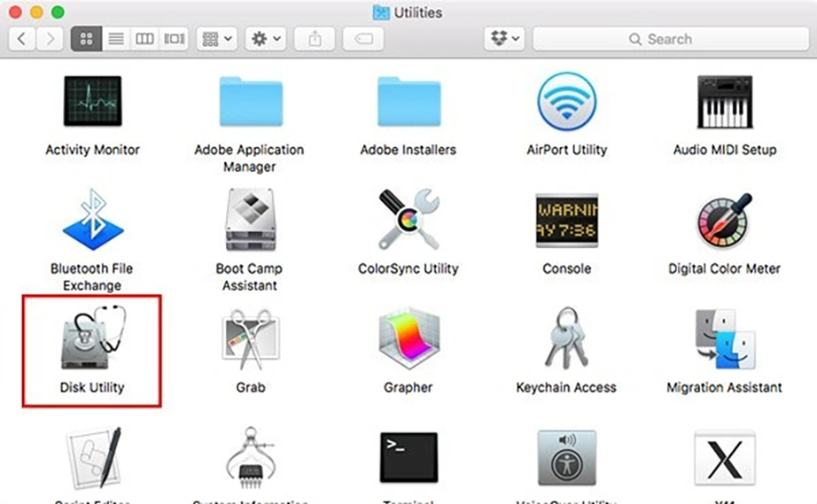Select the Grab scissors icon

(251, 339)
